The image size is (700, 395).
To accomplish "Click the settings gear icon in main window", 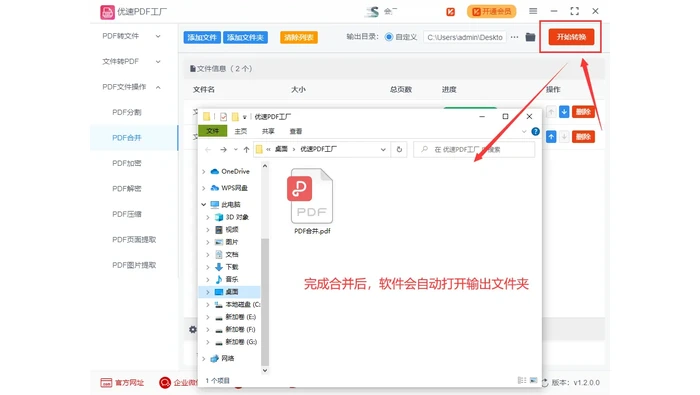I will coord(192,329).
